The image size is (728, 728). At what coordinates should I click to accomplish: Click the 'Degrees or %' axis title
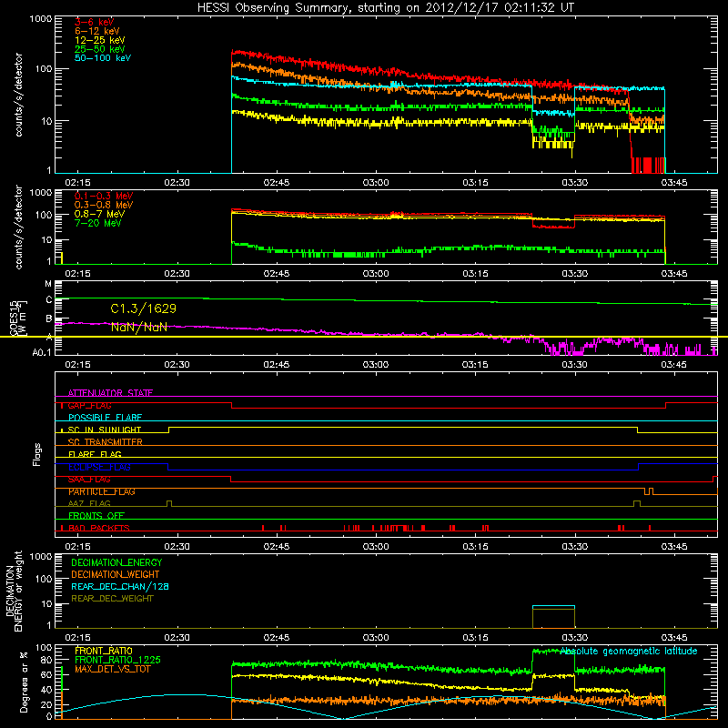coord(24,682)
